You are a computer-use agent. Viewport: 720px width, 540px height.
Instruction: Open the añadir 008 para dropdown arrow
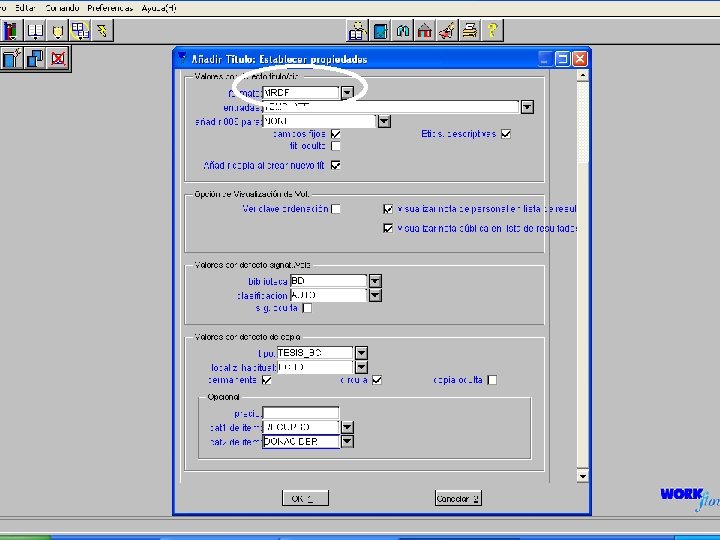click(384, 121)
